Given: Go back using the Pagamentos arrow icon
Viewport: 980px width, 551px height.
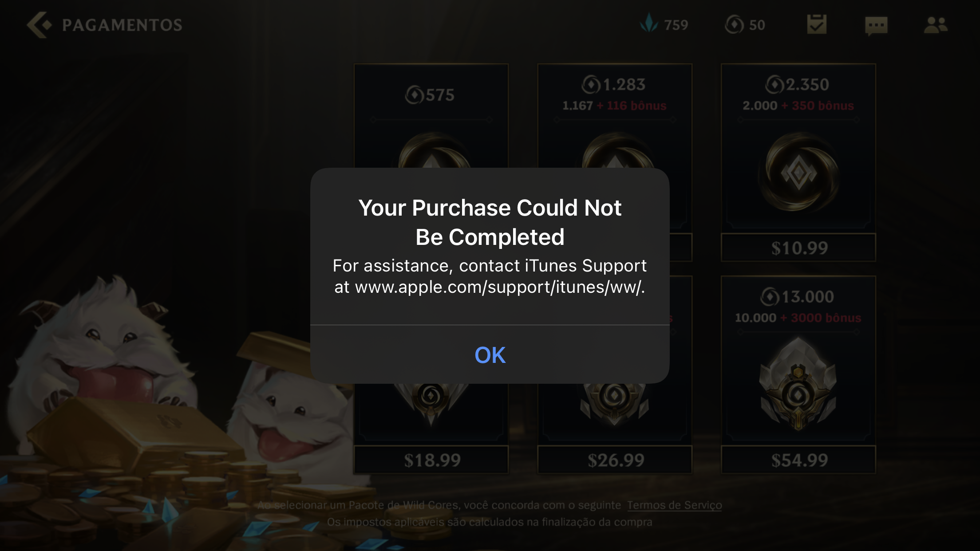Looking at the screenshot, I should (39, 25).
